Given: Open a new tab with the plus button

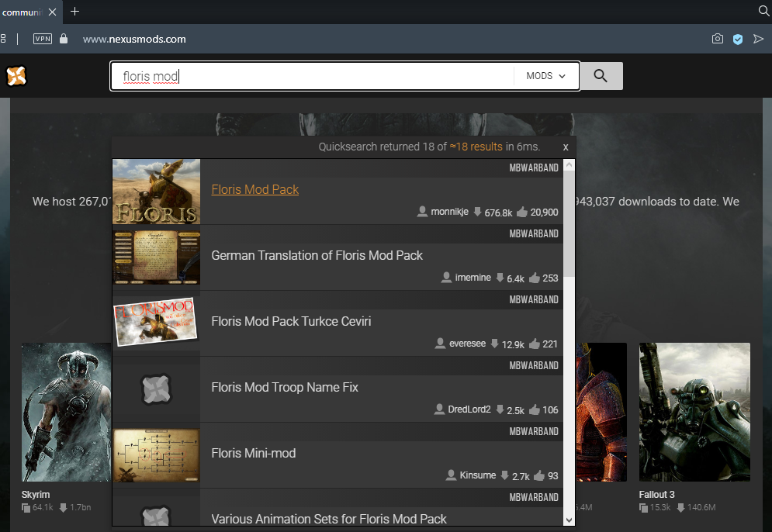Looking at the screenshot, I should pos(74,12).
